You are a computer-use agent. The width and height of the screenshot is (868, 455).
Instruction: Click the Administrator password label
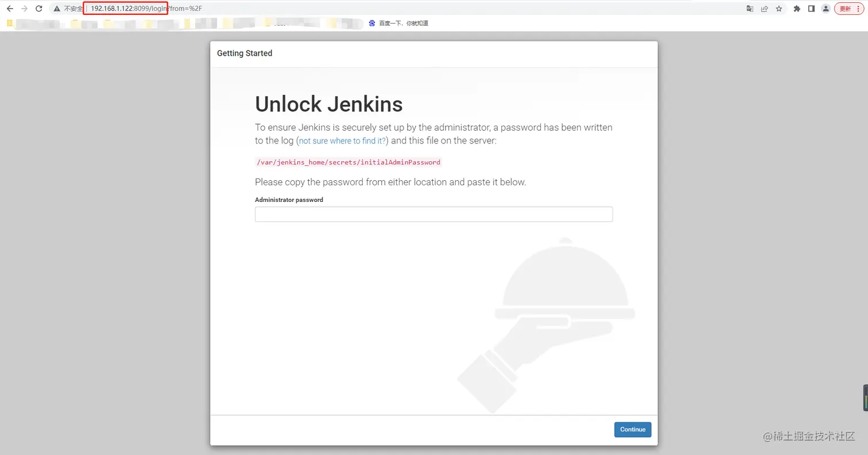click(289, 200)
